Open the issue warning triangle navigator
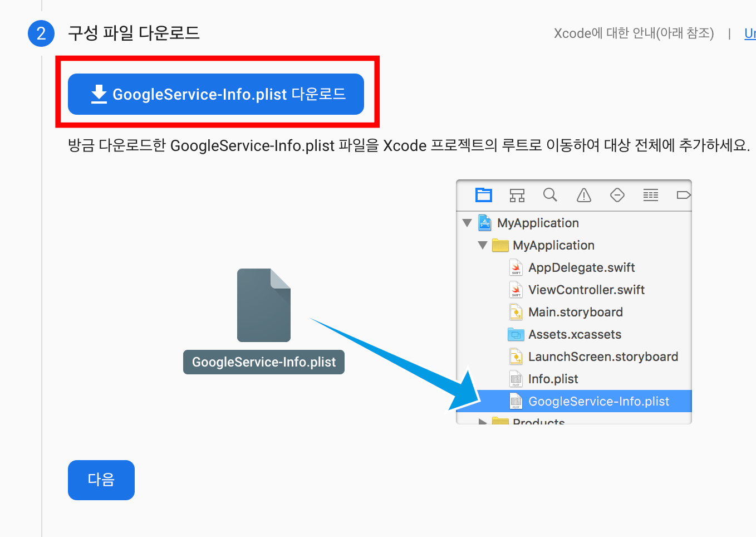This screenshot has height=537, width=756. (x=584, y=195)
